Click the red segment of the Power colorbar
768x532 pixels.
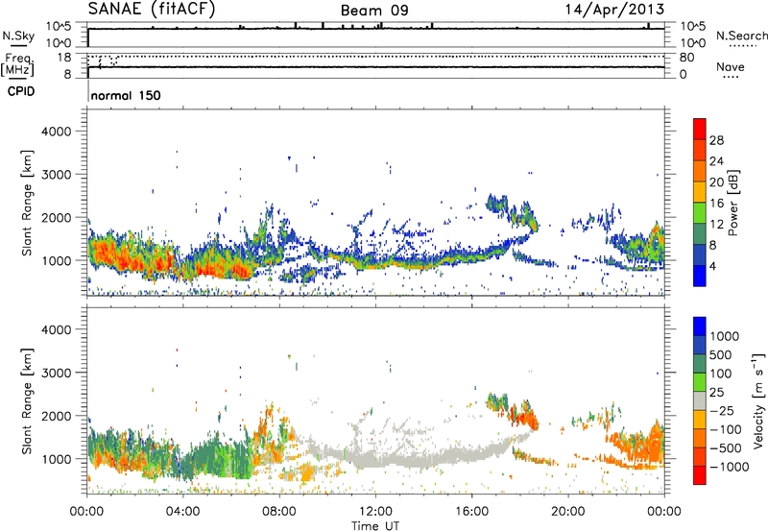[x=700, y=129]
